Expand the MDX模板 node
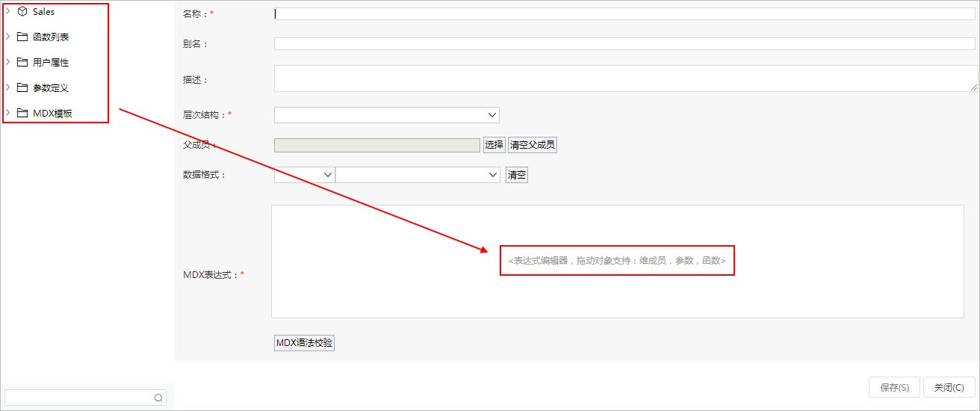 coord(7,113)
